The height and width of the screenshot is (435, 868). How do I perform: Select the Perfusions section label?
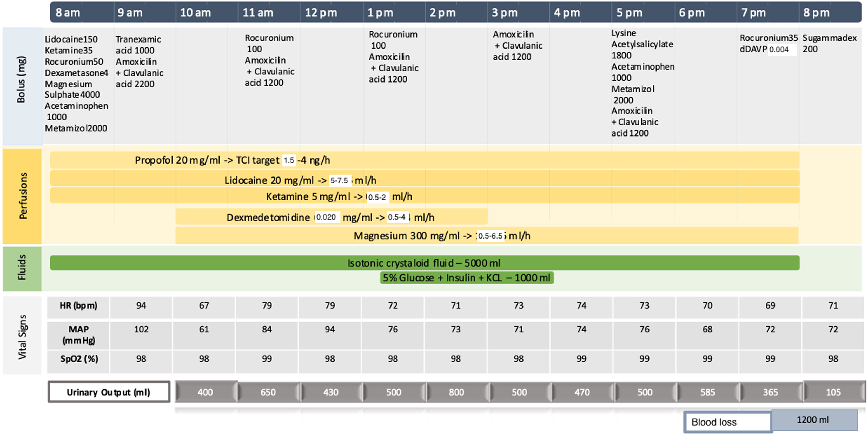22,196
